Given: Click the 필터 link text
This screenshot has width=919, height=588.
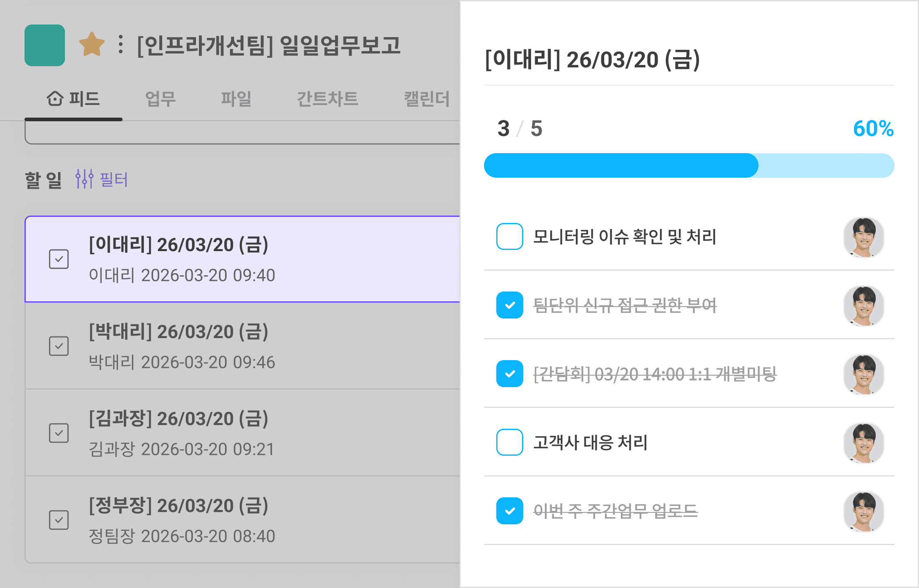Looking at the screenshot, I should pos(114,180).
